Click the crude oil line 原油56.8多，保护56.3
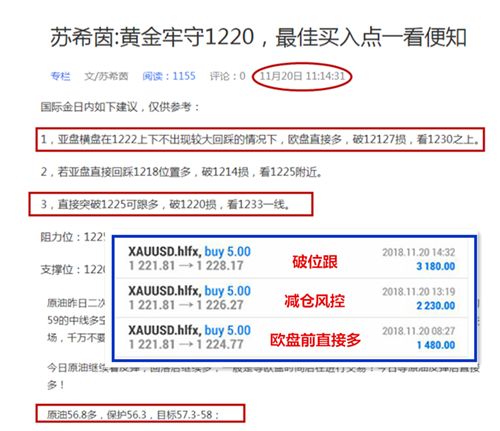This screenshot has width=500, height=431. click(133, 415)
